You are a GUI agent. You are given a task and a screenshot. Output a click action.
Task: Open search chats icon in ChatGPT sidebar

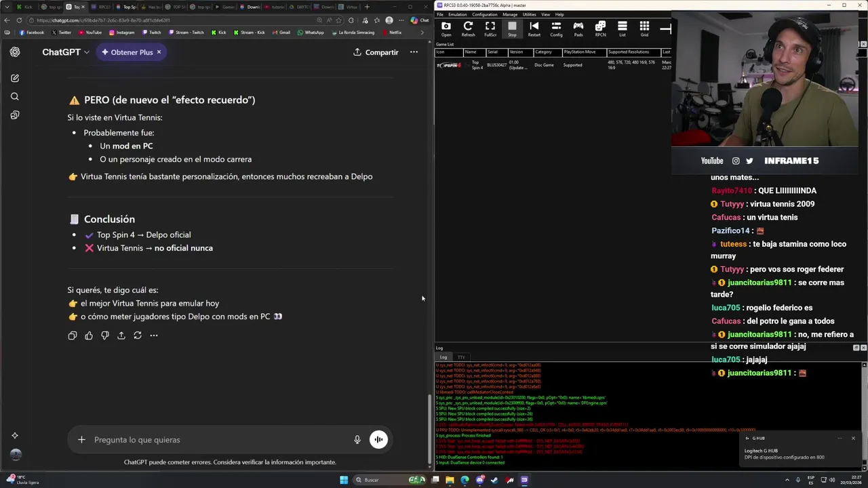[x=15, y=96]
